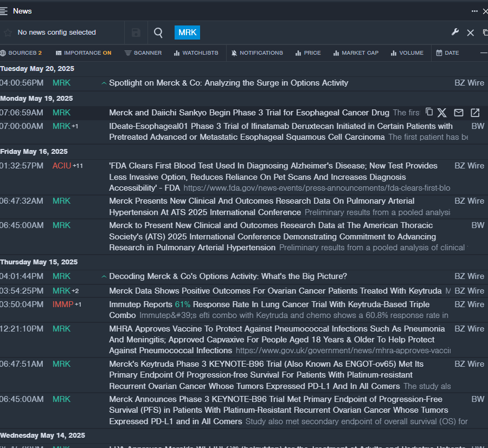Open the Sources 2 filter

(21, 53)
